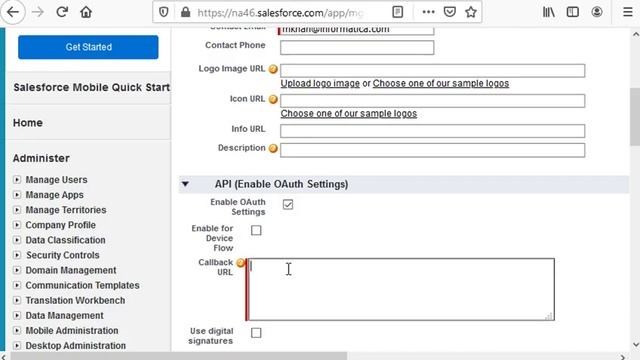Check Enable for Device Flow checkbox
The height and width of the screenshot is (360, 640).
(x=256, y=230)
